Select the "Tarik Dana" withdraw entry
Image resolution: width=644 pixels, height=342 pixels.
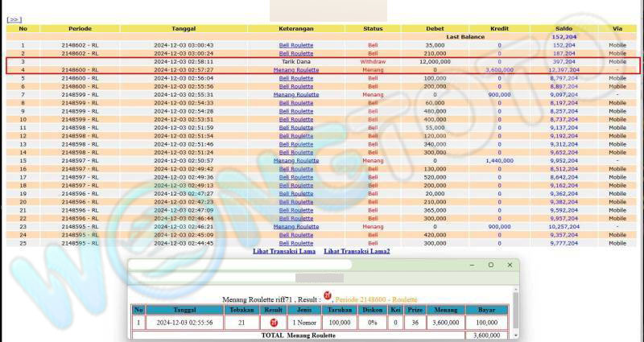pos(295,61)
